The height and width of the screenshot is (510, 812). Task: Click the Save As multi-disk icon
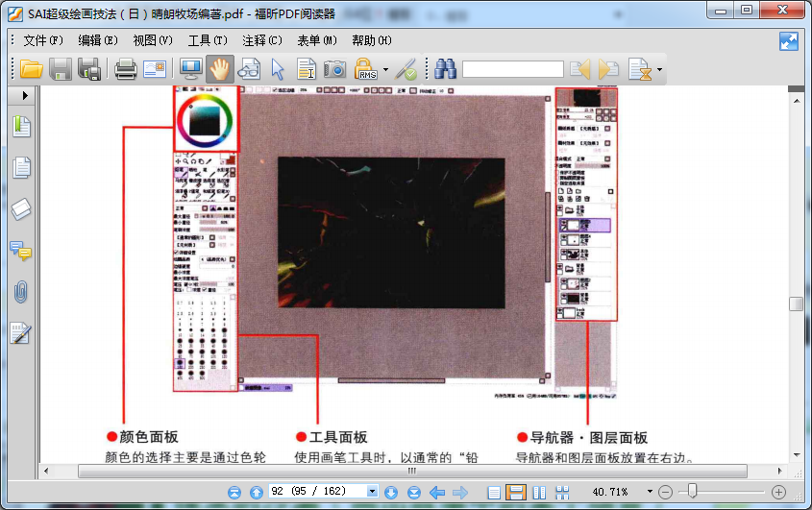tap(89, 69)
